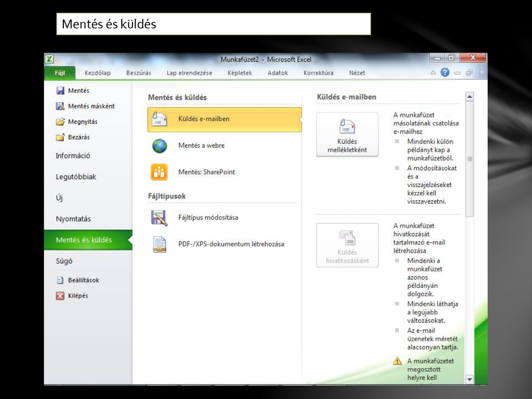Minimize the workbook window using inner minimize icon
Viewport: 532px width, 399px height.
458,73
